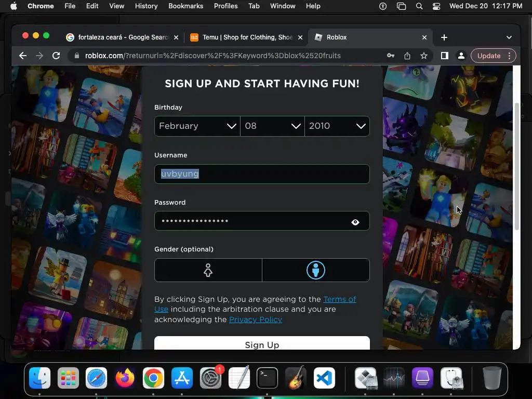Open System Settings from the dock
The height and width of the screenshot is (399, 532).
tap(211, 378)
